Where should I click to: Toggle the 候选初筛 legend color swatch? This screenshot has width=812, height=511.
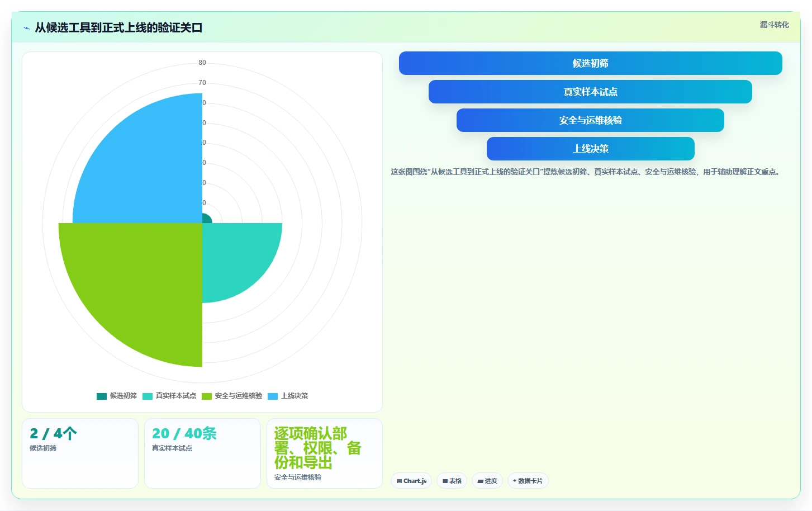[x=102, y=396]
